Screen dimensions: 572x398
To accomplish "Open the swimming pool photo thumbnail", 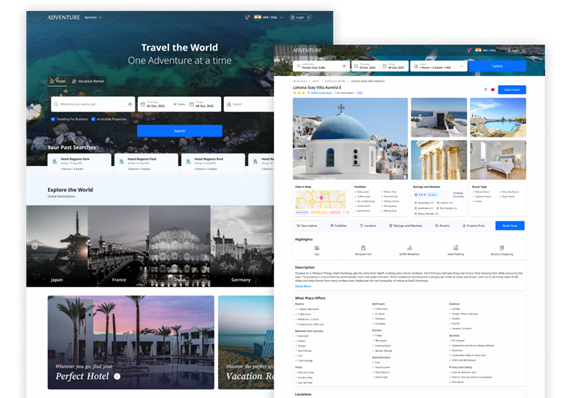I will click(498, 117).
